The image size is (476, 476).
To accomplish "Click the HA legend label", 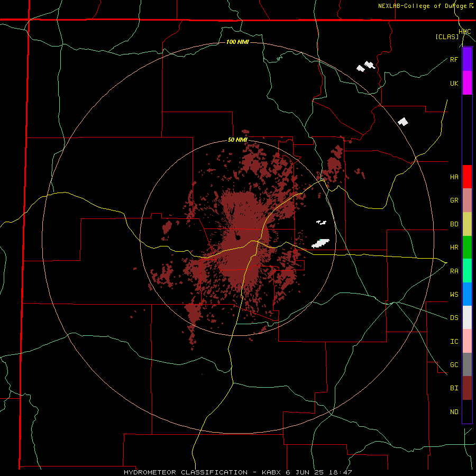I will (x=454, y=177).
